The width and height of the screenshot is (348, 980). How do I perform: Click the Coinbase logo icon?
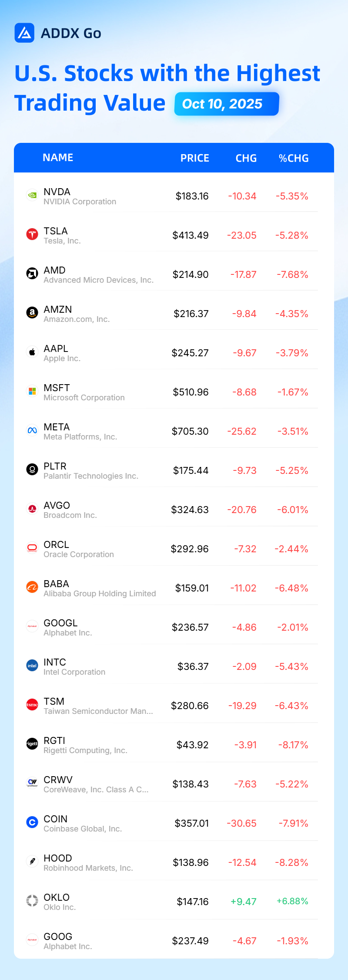32,822
